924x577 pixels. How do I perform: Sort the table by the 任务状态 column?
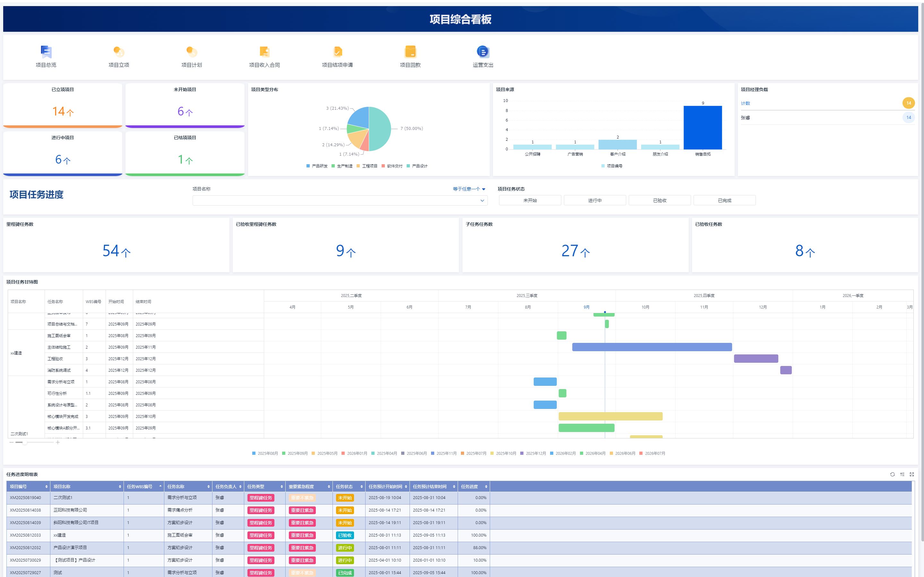[x=361, y=487]
